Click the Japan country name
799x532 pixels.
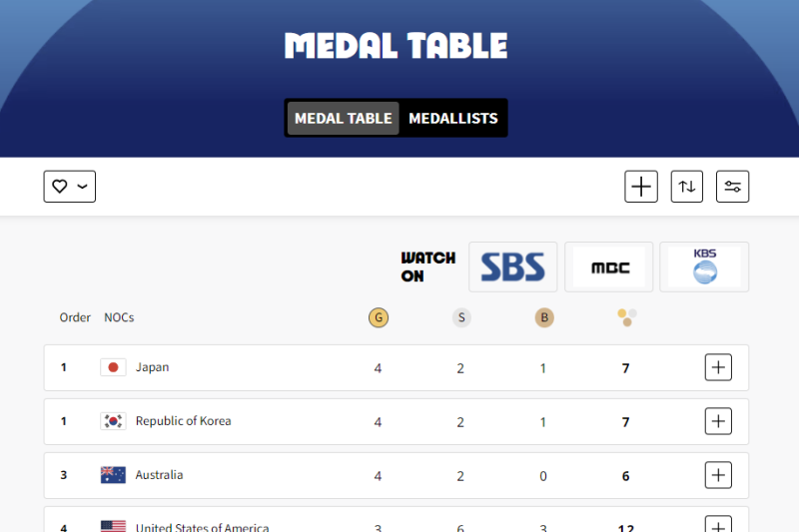[x=152, y=367]
